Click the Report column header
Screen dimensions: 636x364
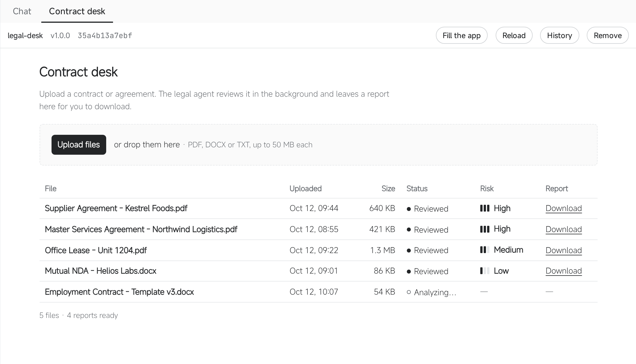coord(557,189)
